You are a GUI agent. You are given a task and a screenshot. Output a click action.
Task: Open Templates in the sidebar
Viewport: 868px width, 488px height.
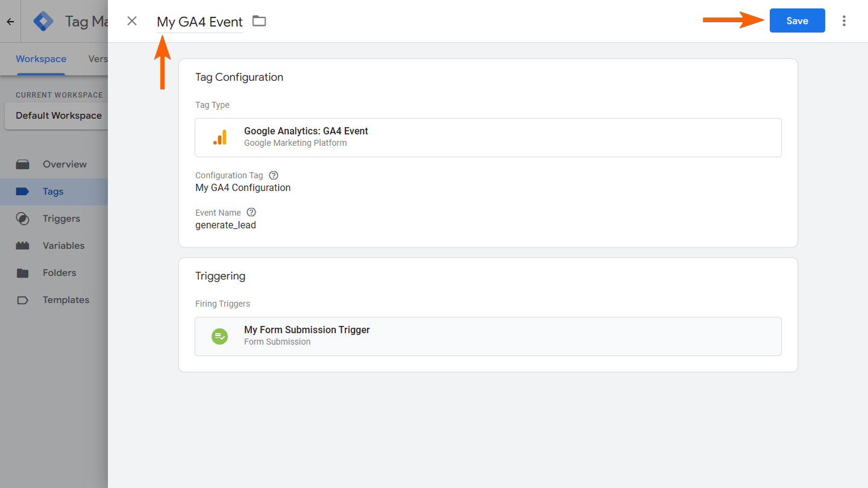(66, 299)
